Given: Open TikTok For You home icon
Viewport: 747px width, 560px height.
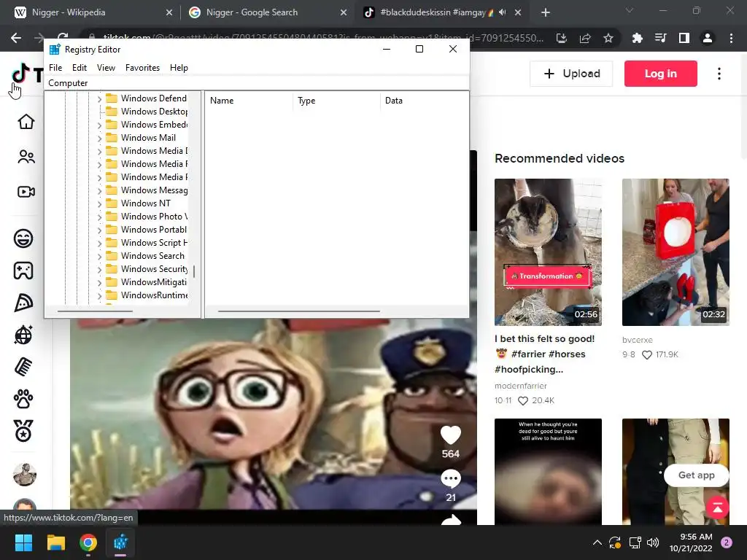Looking at the screenshot, I should point(26,122).
